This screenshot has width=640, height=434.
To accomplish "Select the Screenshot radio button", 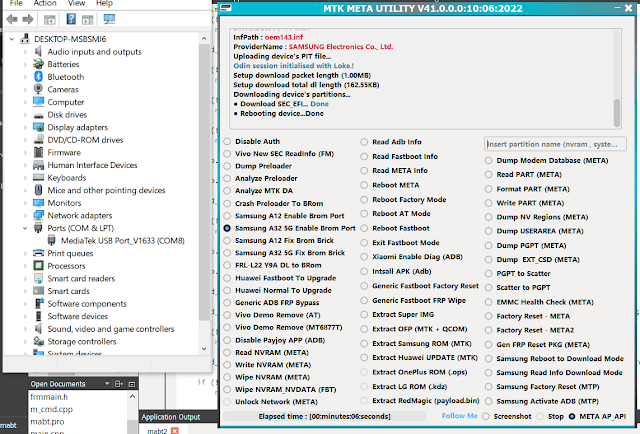I will [486, 416].
